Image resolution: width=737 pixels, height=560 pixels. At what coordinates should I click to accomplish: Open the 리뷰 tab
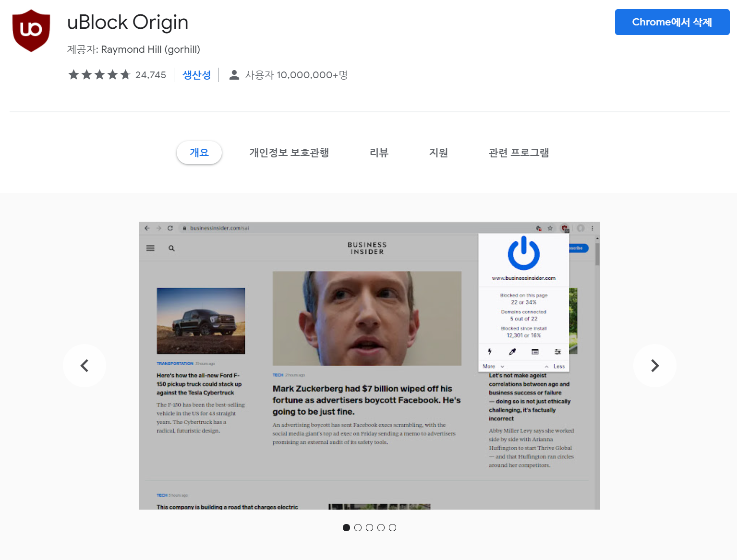379,153
